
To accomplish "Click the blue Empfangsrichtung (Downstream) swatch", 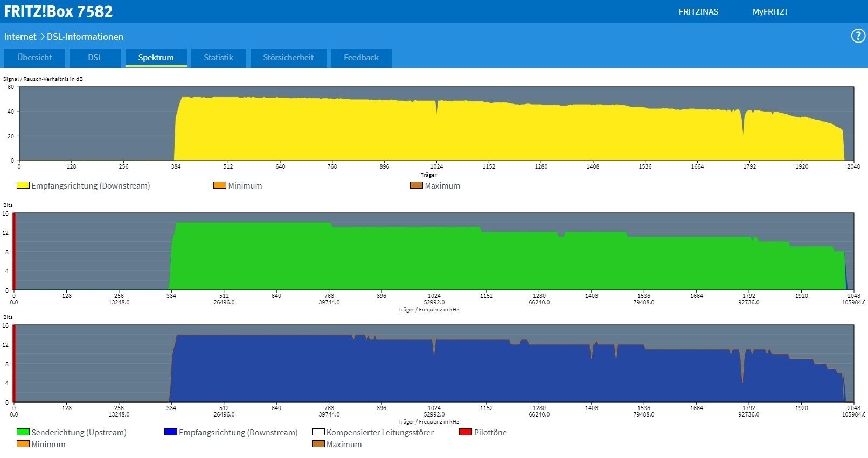I will point(171,432).
